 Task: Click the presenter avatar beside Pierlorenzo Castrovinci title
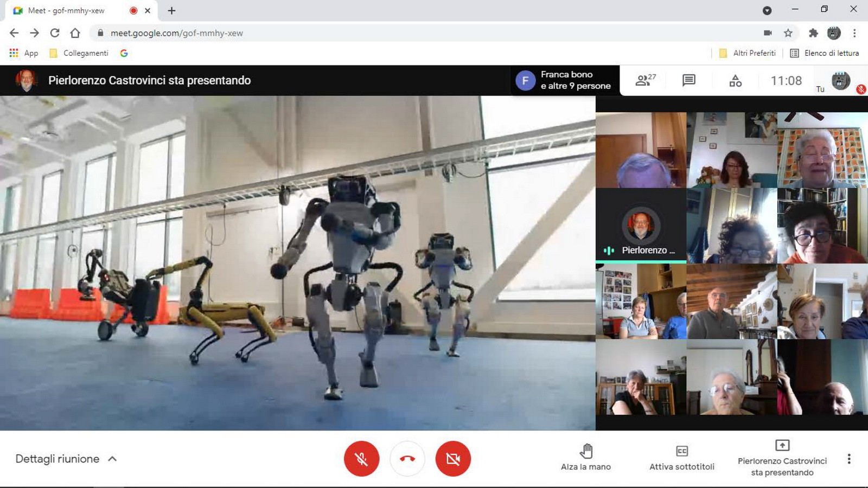tap(26, 80)
